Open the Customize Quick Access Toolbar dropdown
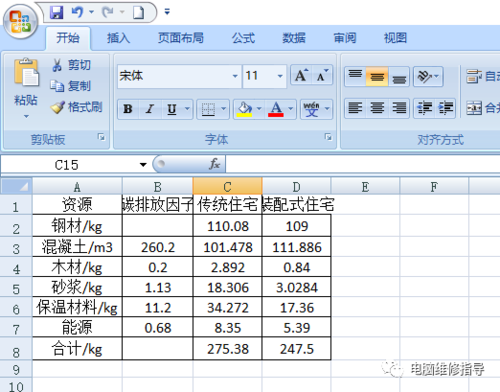 (x=167, y=12)
